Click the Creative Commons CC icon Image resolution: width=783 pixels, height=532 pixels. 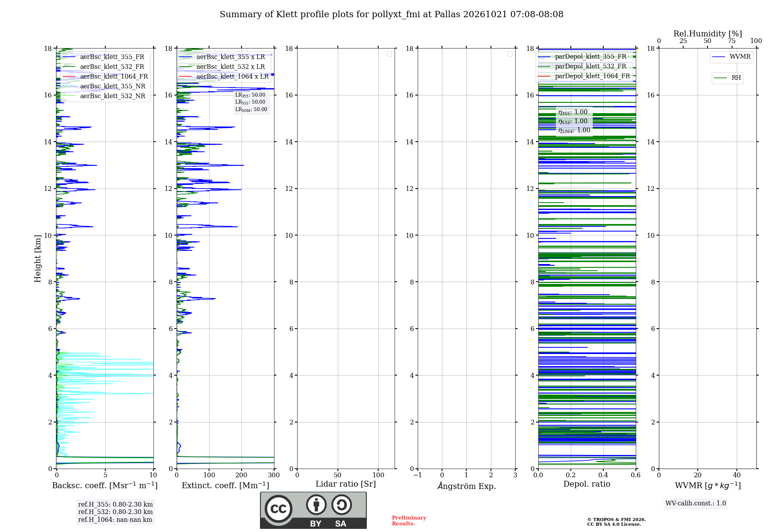click(x=278, y=509)
